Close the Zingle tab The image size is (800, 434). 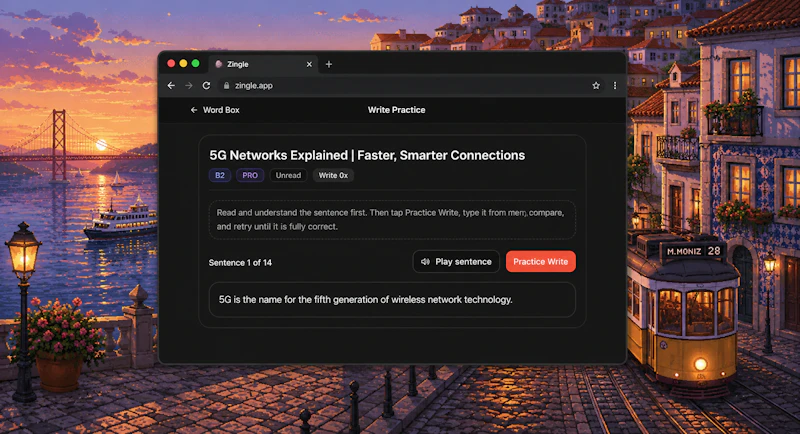click(309, 64)
